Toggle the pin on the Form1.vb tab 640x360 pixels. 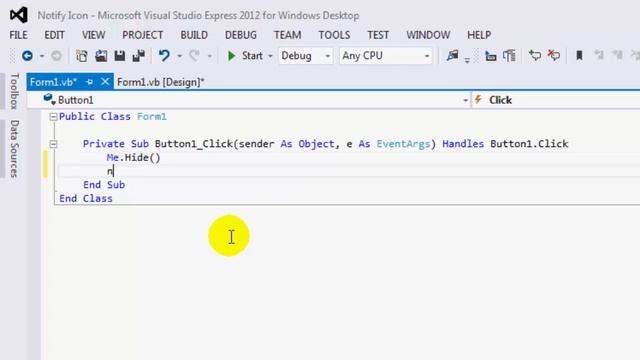[x=89, y=82]
